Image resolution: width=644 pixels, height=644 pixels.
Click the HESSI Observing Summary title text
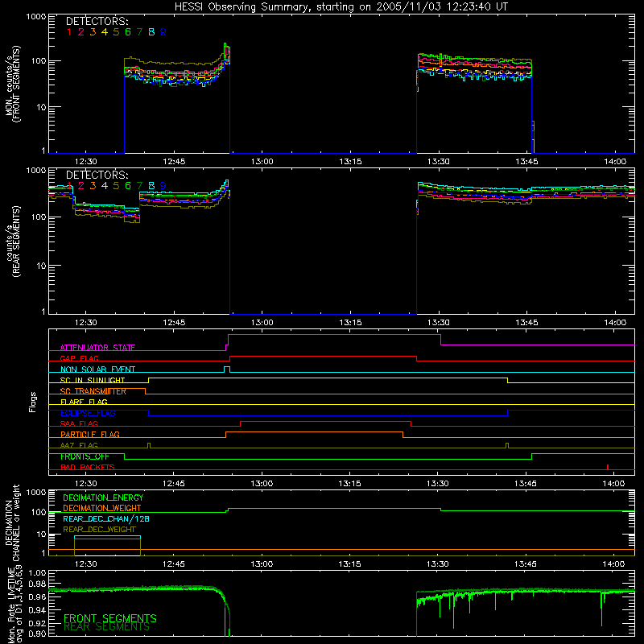(x=341, y=7)
